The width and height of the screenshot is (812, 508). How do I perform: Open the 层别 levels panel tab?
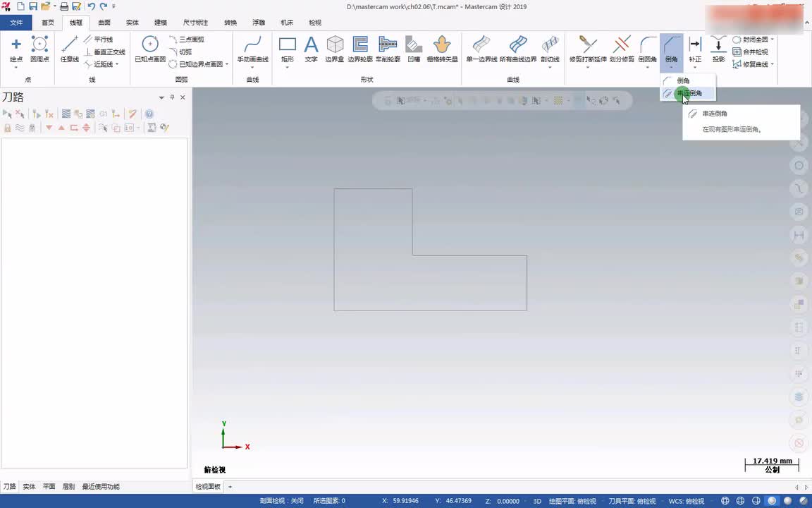(x=68, y=487)
